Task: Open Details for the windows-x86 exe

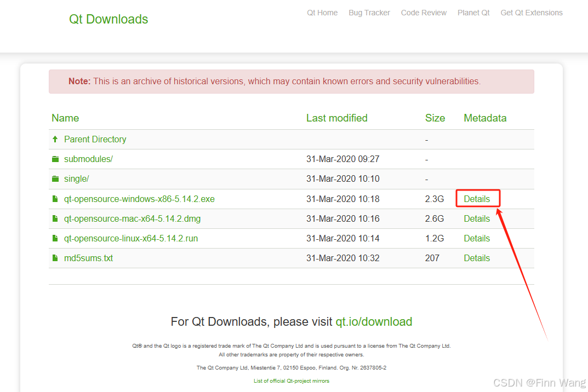Action: pyautogui.click(x=477, y=199)
